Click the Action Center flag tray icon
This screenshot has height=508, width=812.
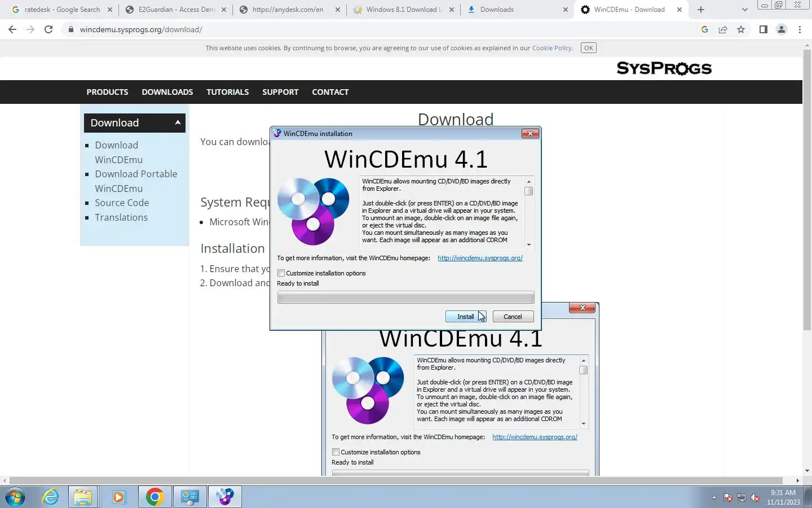point(728,498)
